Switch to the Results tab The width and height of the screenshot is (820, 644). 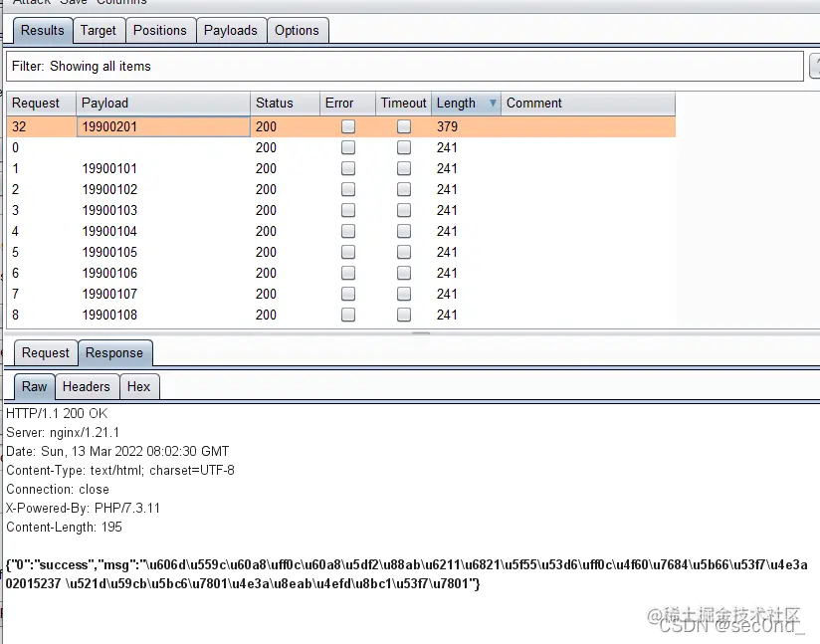pos(43,30)
